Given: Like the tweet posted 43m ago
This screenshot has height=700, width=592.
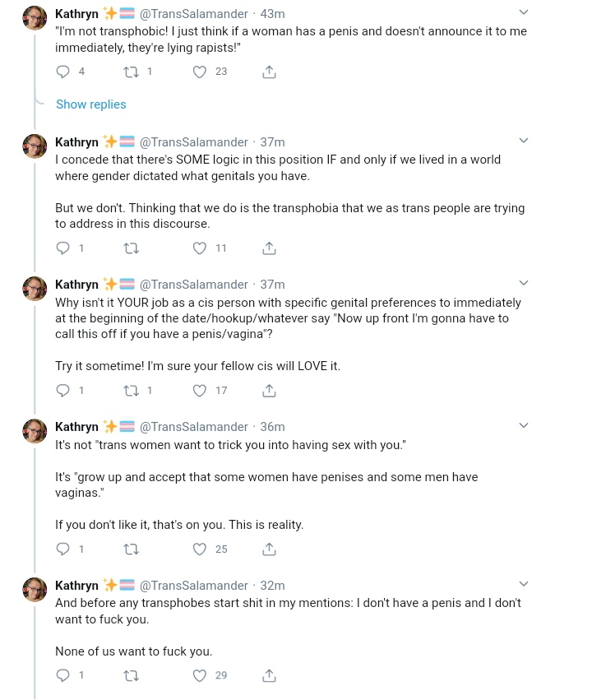Looking at the screenshot, I should tap(200, 72).
